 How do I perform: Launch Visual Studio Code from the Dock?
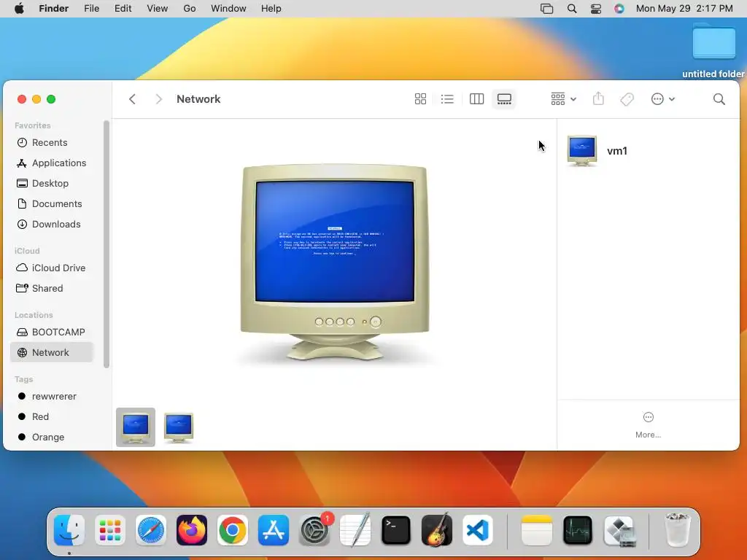(477, 530)
